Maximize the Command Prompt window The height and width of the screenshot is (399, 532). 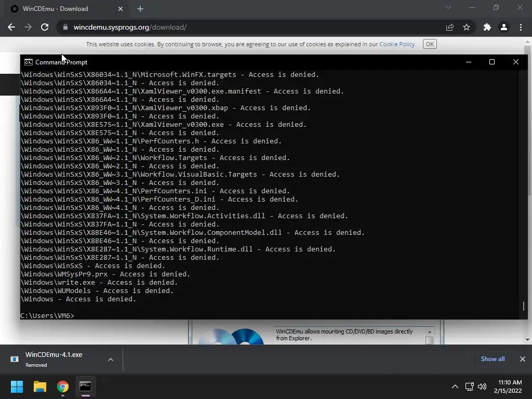click(x=492, y=62)
